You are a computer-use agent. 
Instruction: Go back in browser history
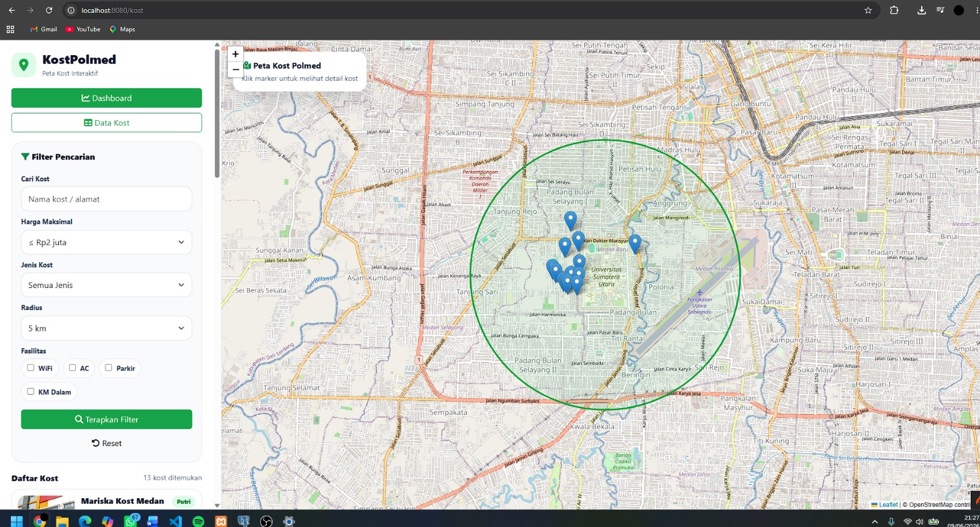12,10
